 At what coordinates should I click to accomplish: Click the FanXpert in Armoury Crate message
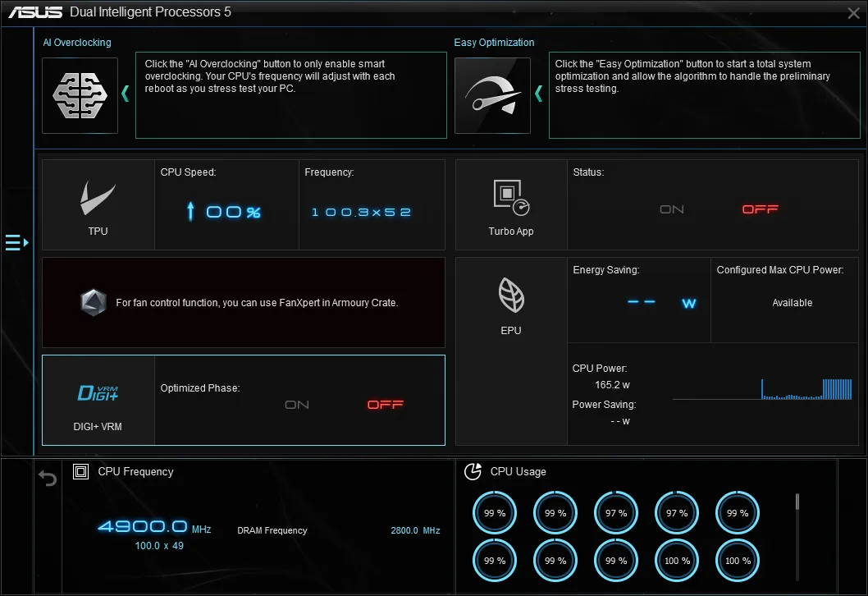tap(257, 303)
